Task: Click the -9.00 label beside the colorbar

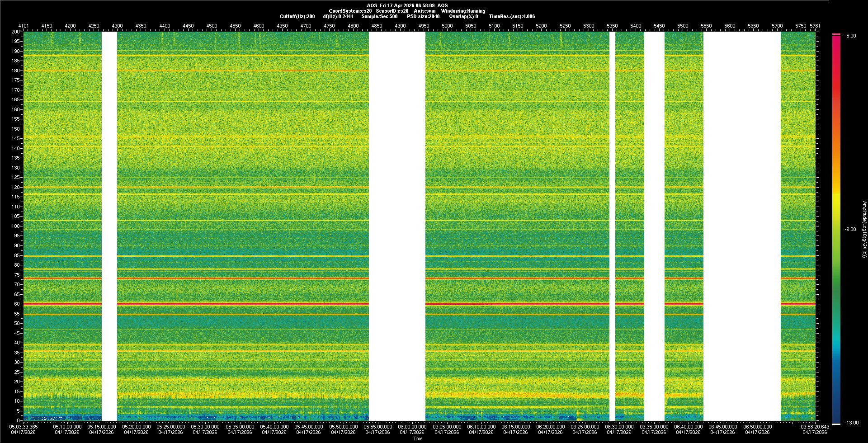Action: pos(850,229)
